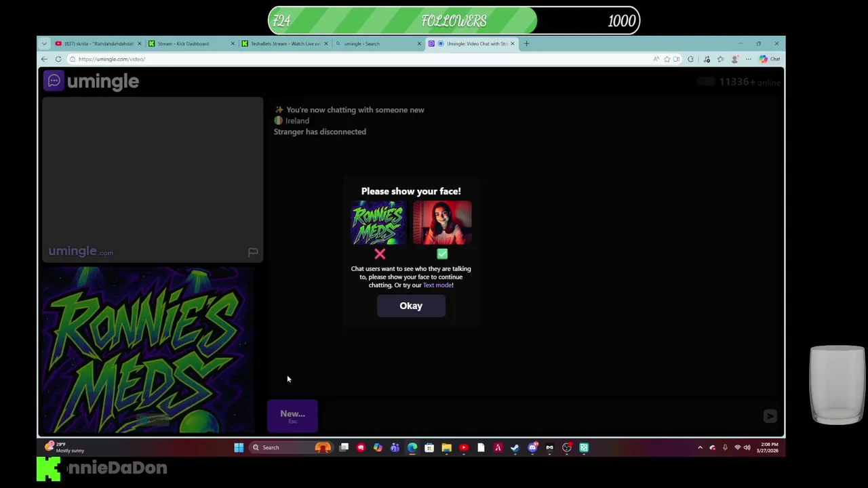This screenshot has height=488, width=868.
Task: Click the Umingle logo
Action: coord(92,81)
